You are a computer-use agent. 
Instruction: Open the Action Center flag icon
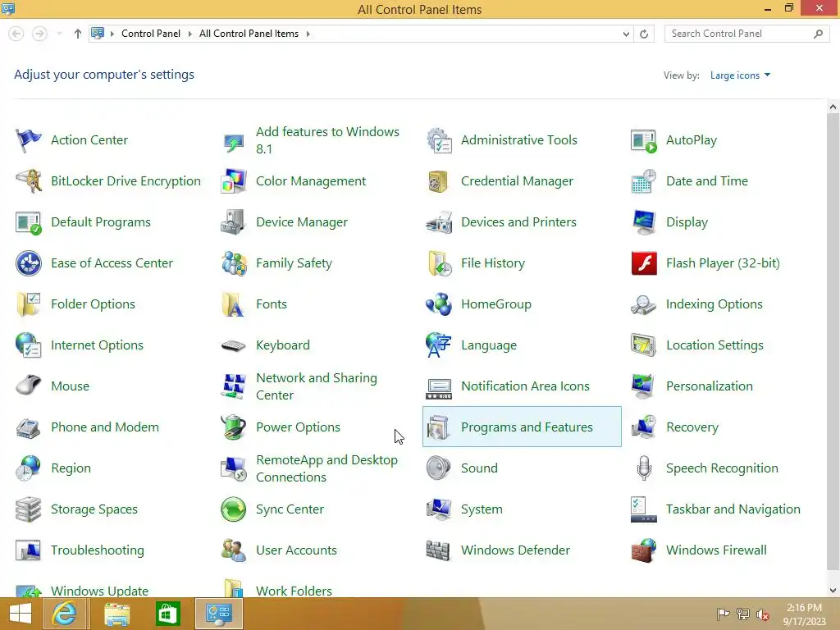coord(29,140)
